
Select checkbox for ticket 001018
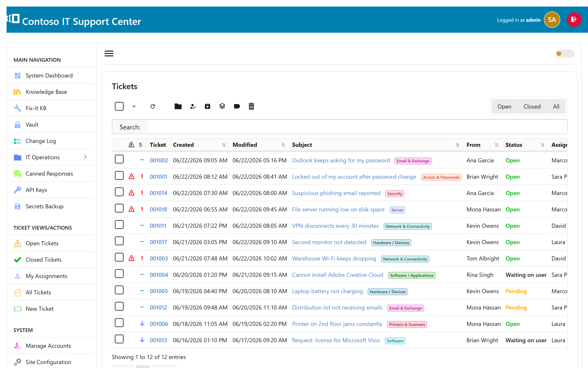119,208
